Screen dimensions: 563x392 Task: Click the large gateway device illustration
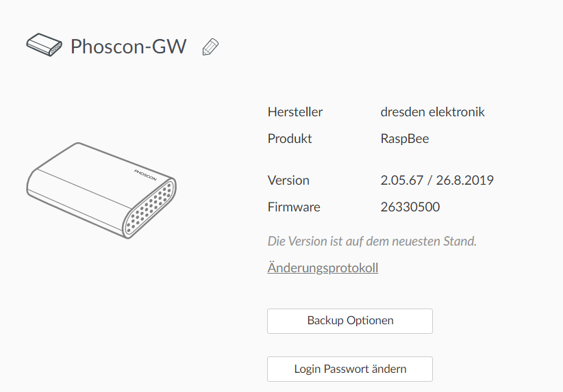pyautogui.click(x=101, y=190)
